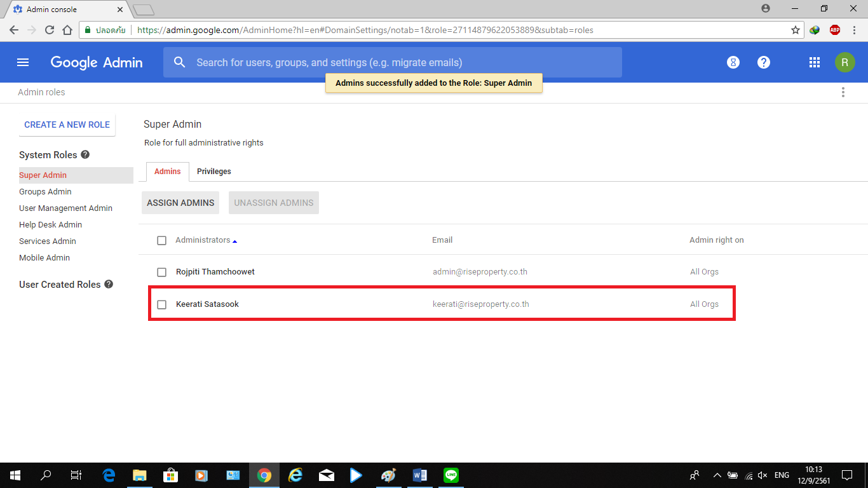Click the AdBlock Plus extension icon
The width and height of the screenshot is (868, 488).
pos(834,30)
